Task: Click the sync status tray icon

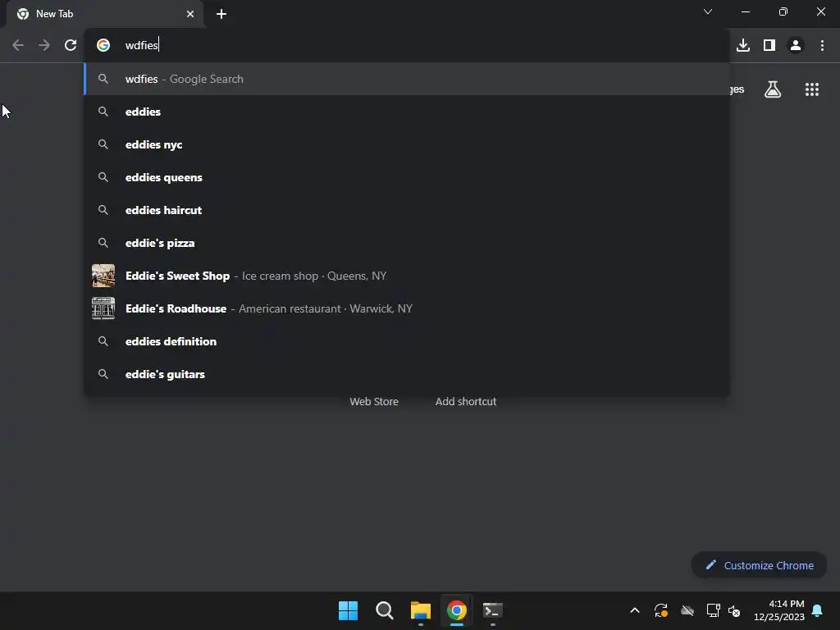Action: click(x=661, y=610)
